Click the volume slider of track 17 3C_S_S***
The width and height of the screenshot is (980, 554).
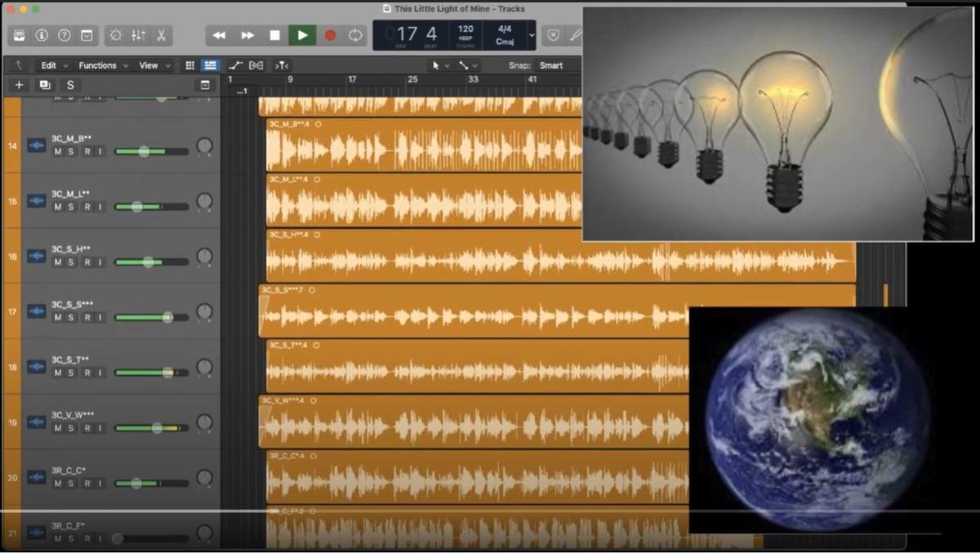(x=151, y=317)
